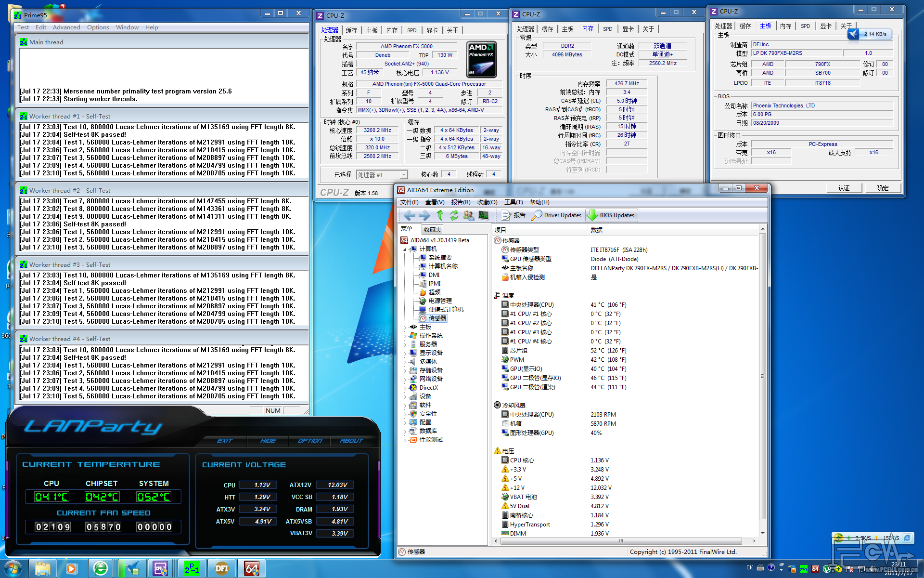Click the 确定 button in the mainboard CPU-Z window

point(883,188)
